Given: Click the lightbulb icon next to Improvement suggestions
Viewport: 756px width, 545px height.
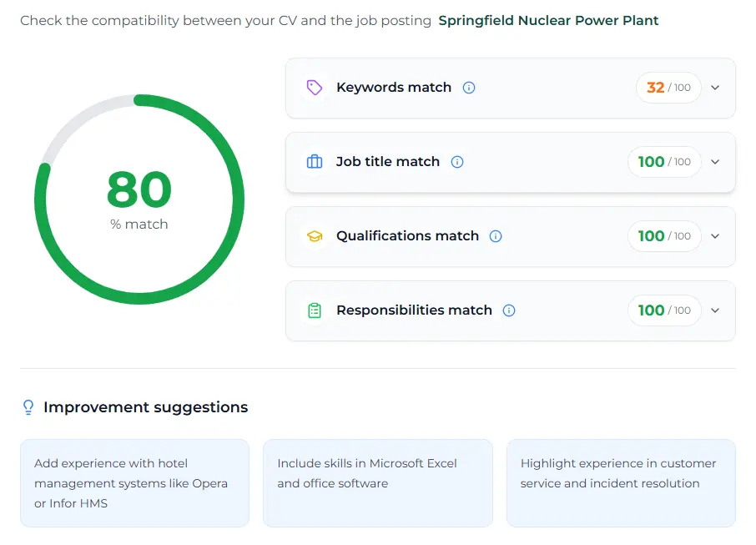Looking at the screenshot, I should pyautogui.click(x=28, y=406).
